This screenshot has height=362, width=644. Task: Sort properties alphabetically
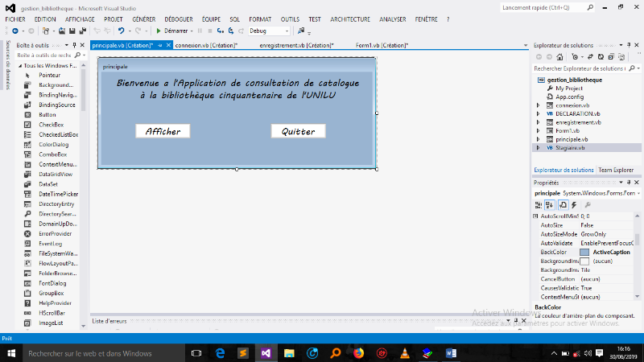[550, 205]
